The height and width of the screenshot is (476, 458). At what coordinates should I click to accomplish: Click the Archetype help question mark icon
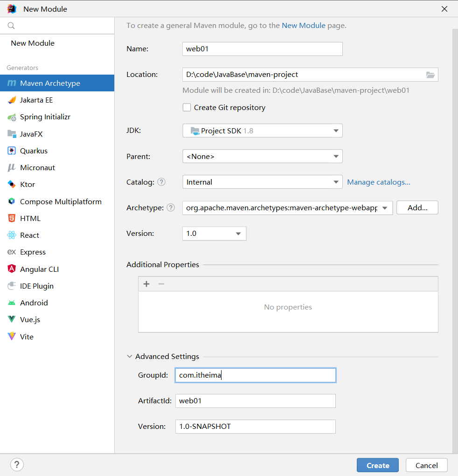(x=171, y=208)
